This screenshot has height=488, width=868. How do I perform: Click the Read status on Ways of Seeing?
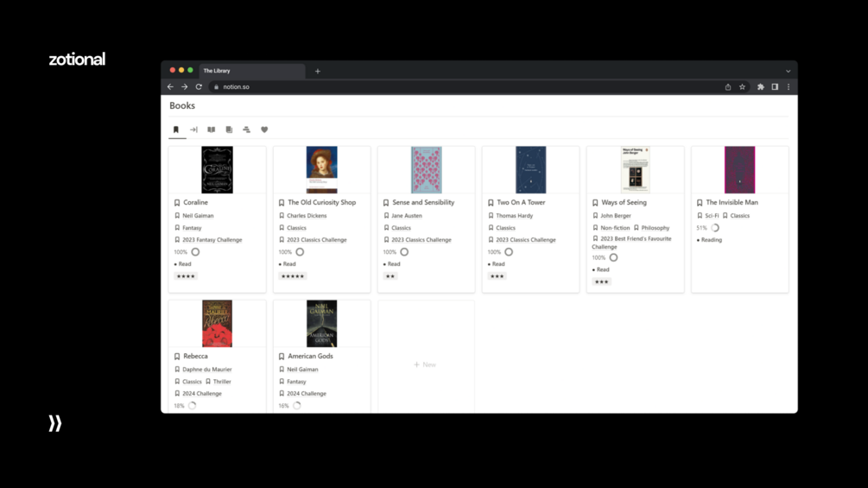[x=602, y=270]
